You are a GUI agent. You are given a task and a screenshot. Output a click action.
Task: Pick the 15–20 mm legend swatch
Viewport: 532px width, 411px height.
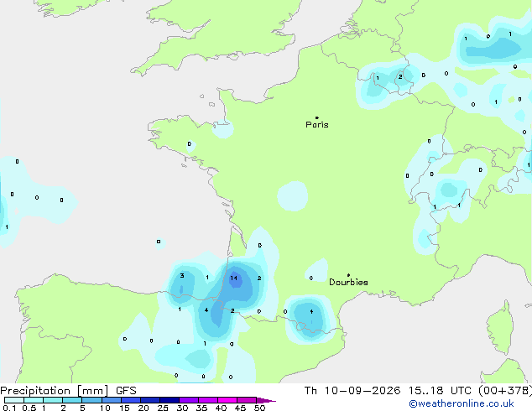(x=130, y=400)
